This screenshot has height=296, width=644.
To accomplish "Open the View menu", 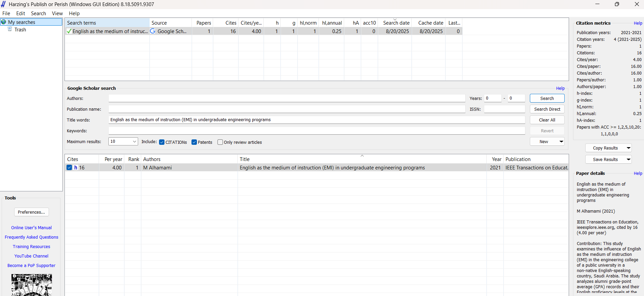I will [x=57, y=14].
